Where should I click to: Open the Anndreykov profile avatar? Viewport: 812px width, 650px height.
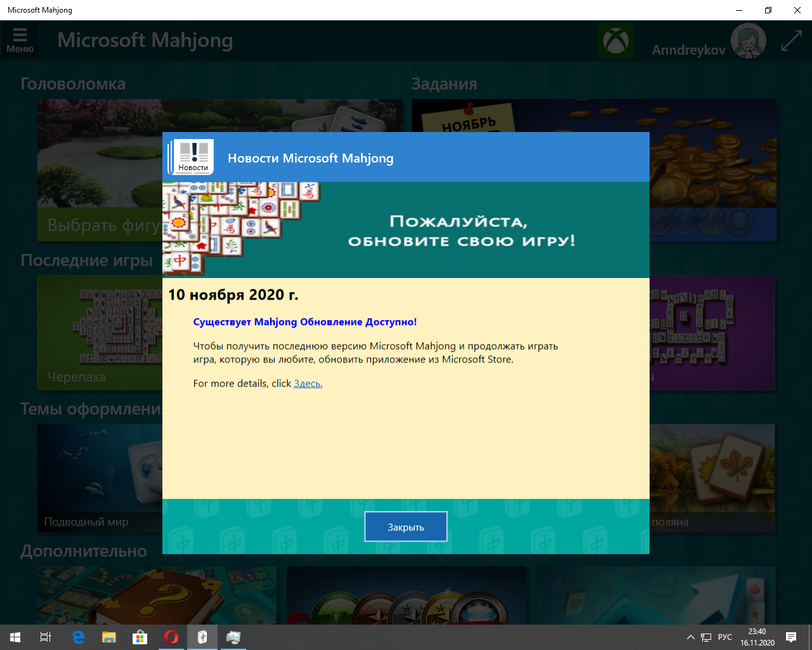[x=748, y=41]
